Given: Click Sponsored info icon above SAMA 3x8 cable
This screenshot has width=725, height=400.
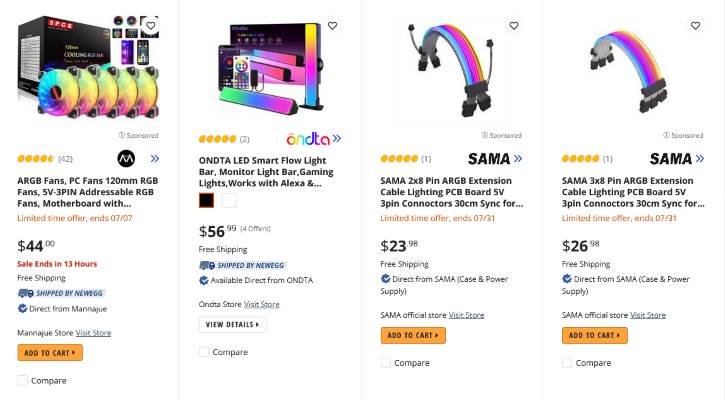Looking at the screenshot, I should point(666,135).
